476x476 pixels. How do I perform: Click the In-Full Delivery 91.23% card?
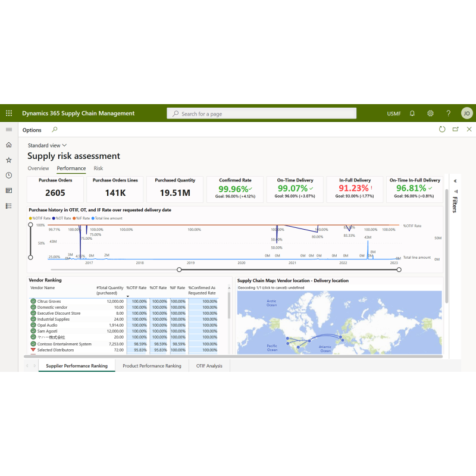pos(355,189)
